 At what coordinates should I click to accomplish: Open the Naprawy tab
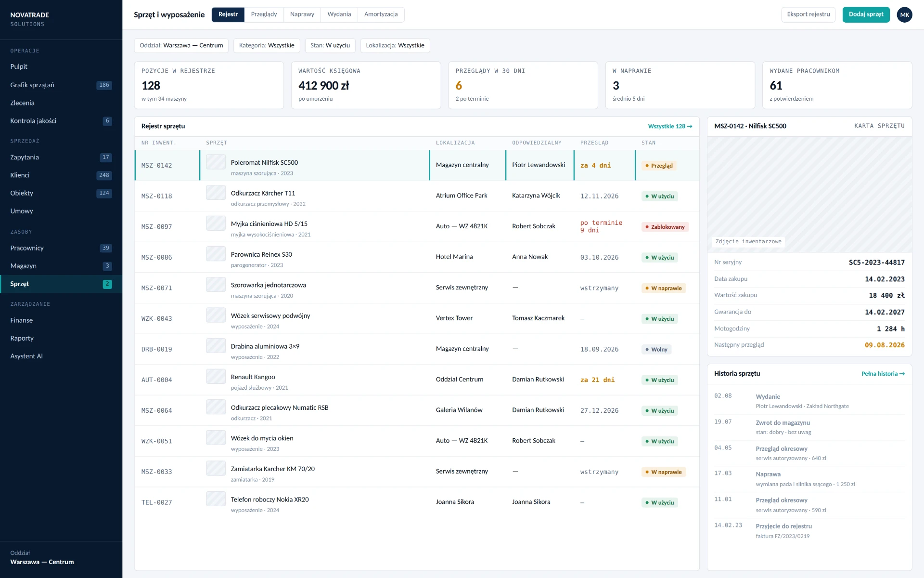click(302, 14)
